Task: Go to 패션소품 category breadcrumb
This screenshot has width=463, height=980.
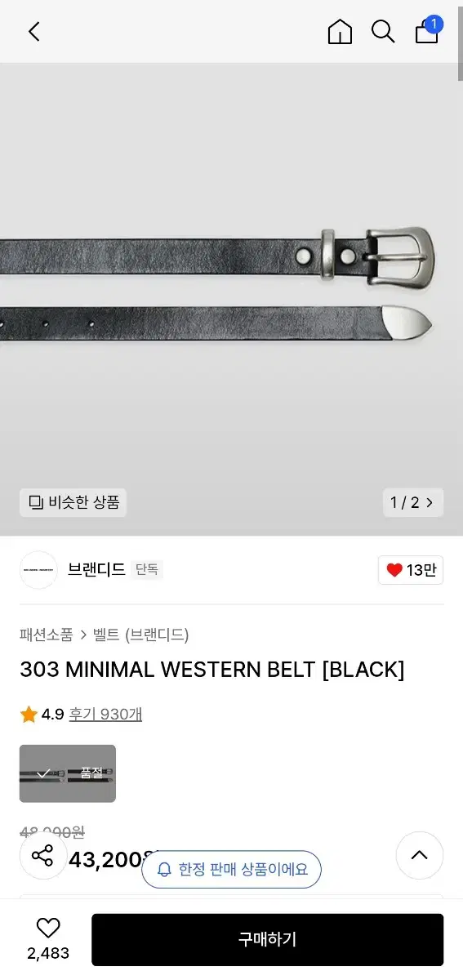Action: click(47, 635)
